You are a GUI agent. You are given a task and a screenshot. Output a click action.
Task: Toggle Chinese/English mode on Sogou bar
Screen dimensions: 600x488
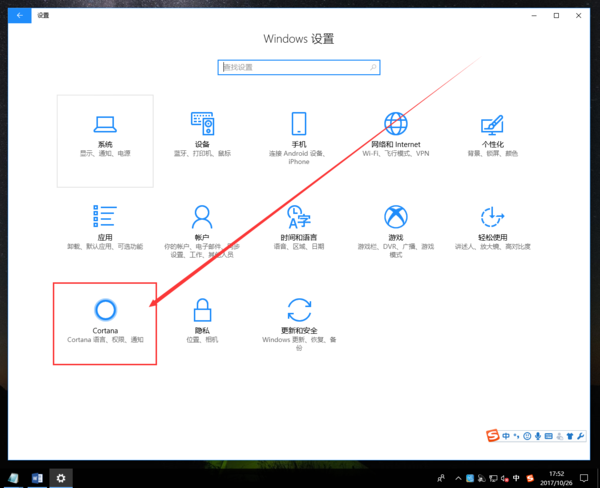506,436
